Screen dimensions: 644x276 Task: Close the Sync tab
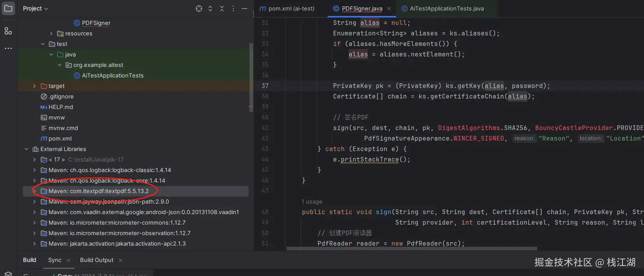[x=68, y=260]
